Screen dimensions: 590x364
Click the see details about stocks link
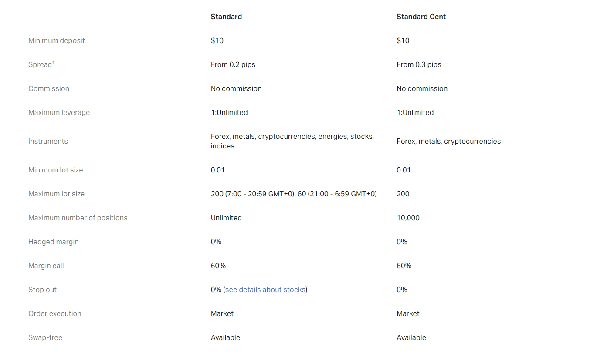265,290
